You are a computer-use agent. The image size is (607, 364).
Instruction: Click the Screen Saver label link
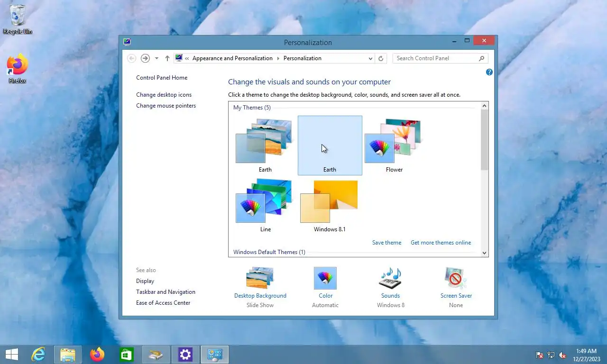(x=456, y=296)
